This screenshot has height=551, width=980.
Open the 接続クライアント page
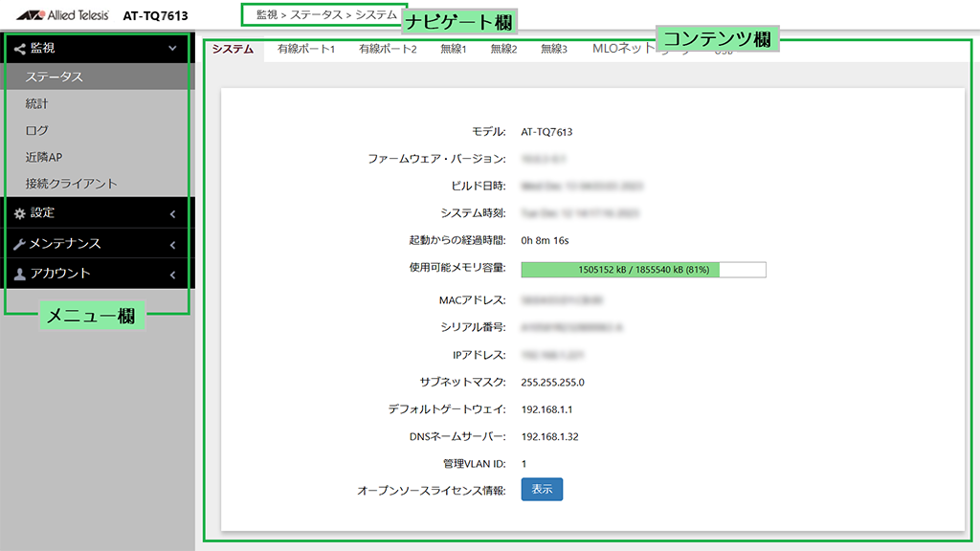pyautogui.click(x=72, y=184)
